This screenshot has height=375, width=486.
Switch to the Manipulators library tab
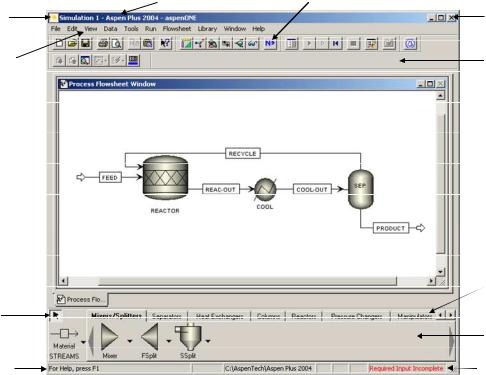point(414,315)
